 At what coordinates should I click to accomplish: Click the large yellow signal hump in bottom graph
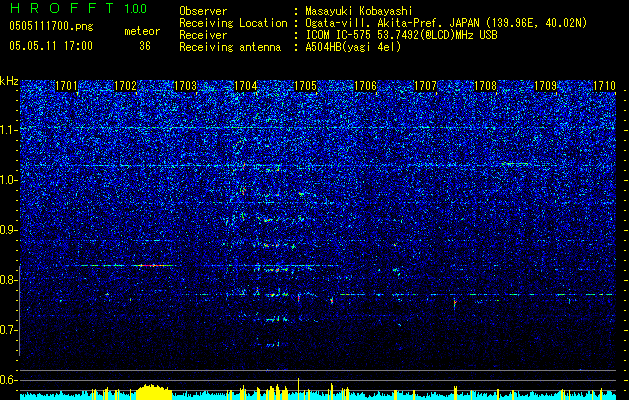point(154,392)
